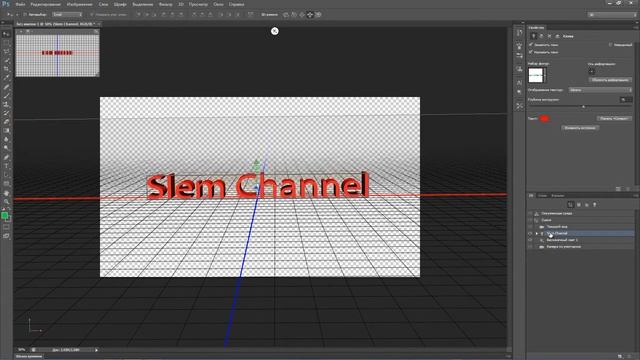Filter 3D panel by meshes

click(579, 204)
